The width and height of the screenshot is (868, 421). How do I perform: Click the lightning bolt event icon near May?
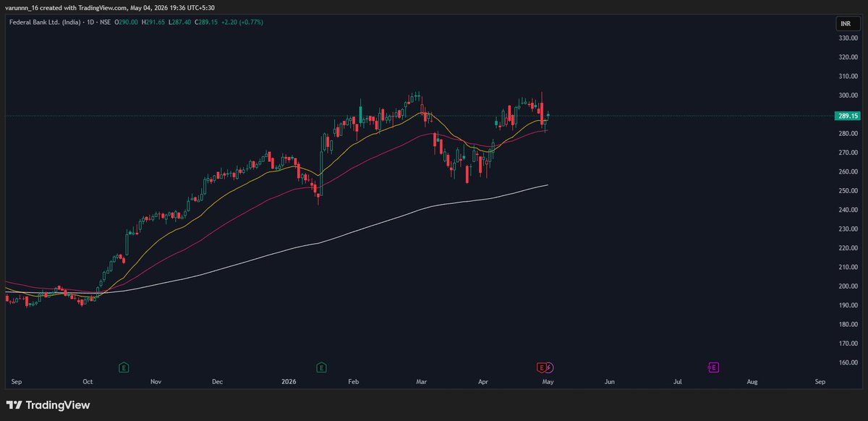coord(549,367)
